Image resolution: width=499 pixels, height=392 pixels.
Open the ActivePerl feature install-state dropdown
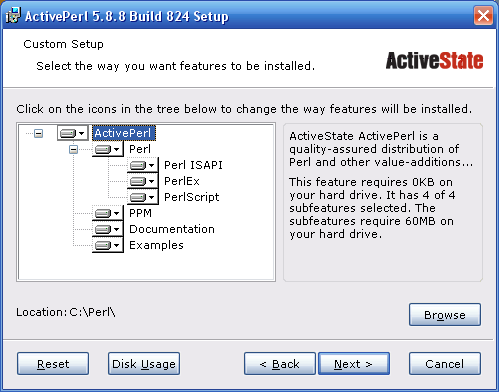click(x=72, y=133)
